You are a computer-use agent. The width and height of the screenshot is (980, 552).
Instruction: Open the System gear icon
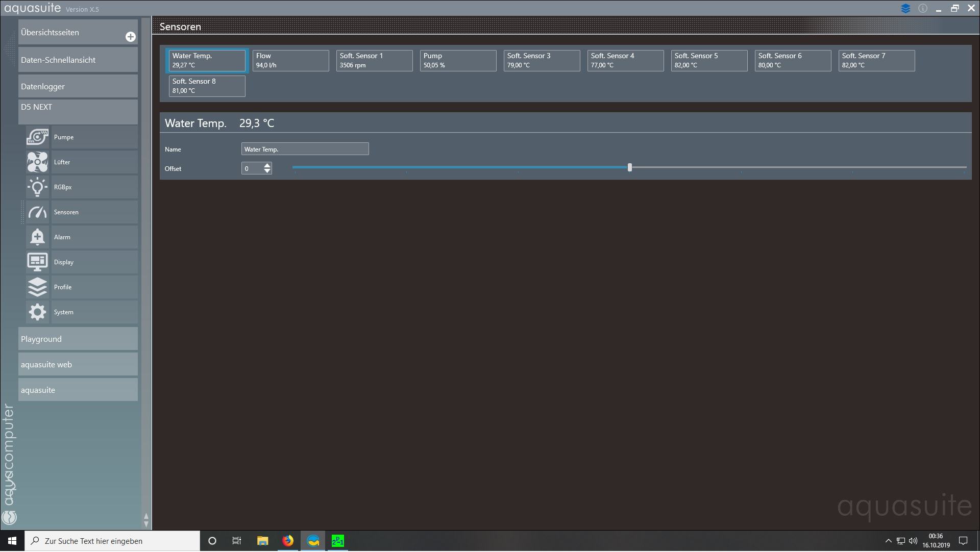click(37, 312)
